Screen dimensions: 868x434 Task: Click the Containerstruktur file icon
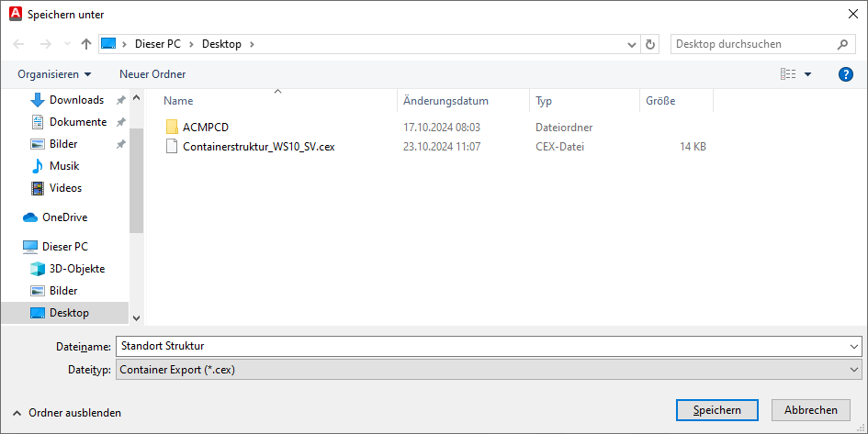172,147
